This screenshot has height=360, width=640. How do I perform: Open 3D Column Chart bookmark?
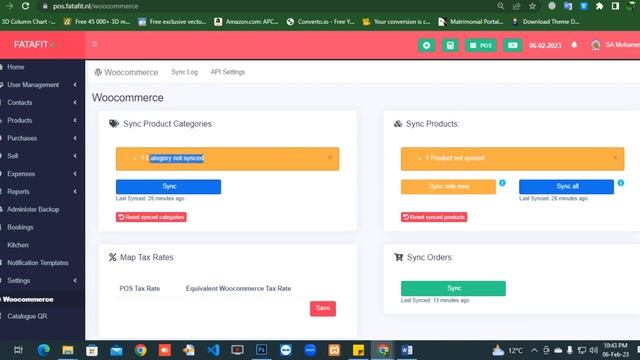point(29,22)
